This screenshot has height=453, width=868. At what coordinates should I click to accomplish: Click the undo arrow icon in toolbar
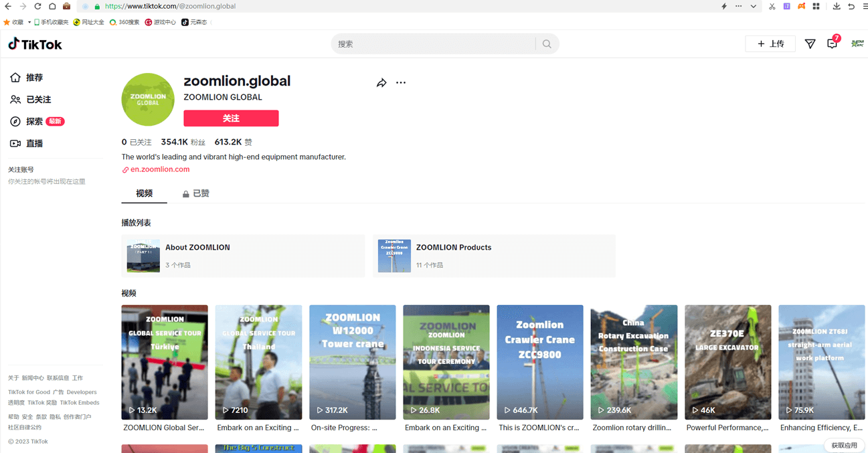click(x=851, y=6)
